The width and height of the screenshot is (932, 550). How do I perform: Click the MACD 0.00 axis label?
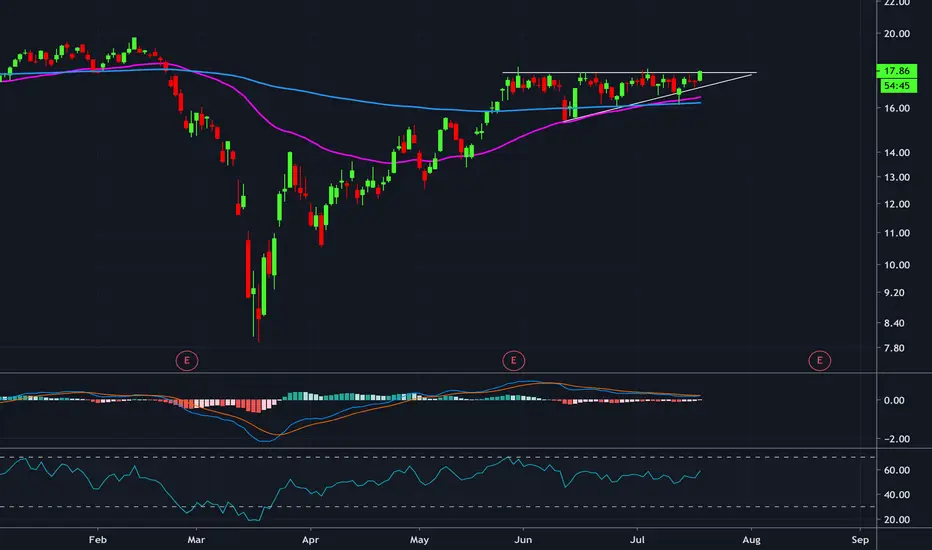point(894,401)
